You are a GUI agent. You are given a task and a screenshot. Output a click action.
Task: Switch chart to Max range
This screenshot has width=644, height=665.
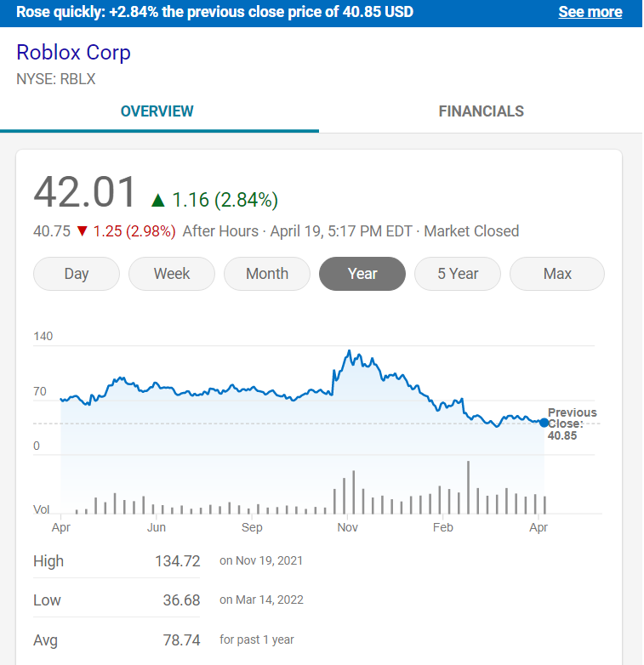(557, 274)
